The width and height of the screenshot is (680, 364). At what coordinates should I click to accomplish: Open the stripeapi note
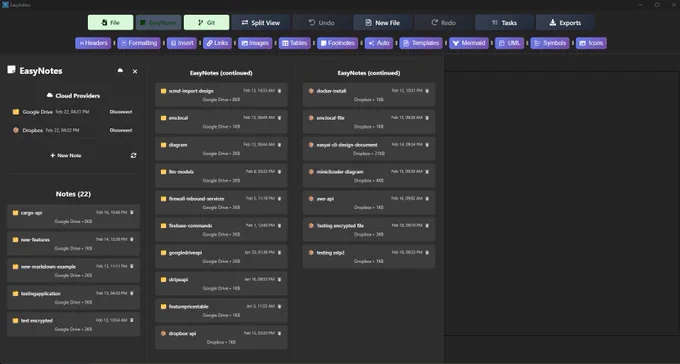(x=221, y=283)
